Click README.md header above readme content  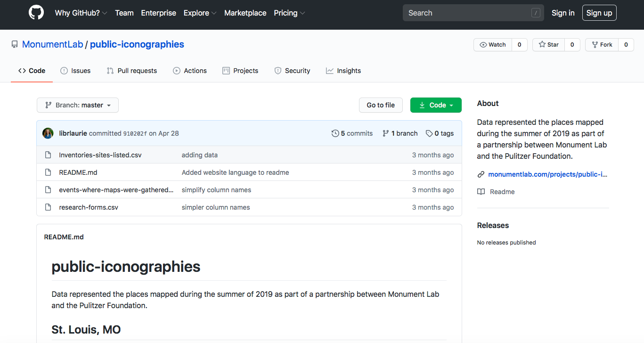(64, 237)
